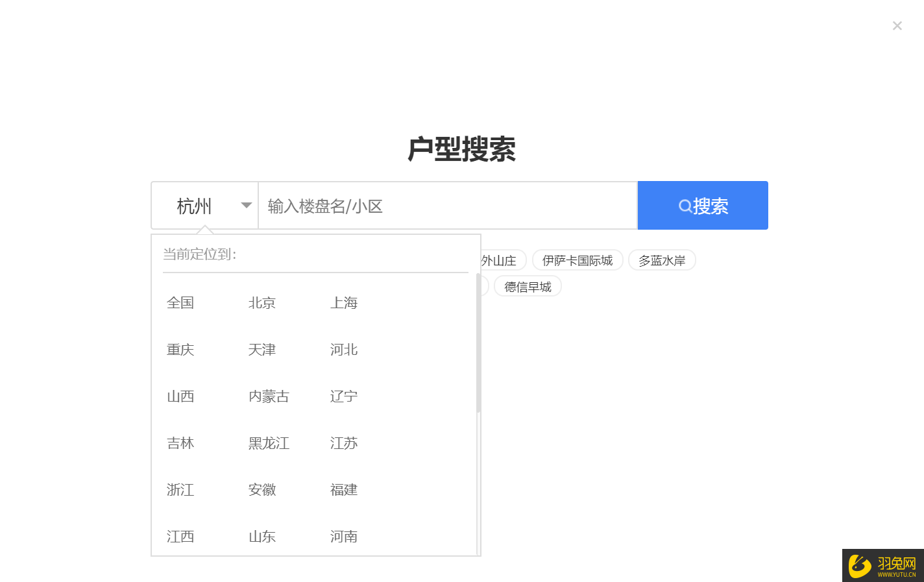Pick 河北 from the province list
Viewport: 924px width, 582px height.
pos(344,350)
